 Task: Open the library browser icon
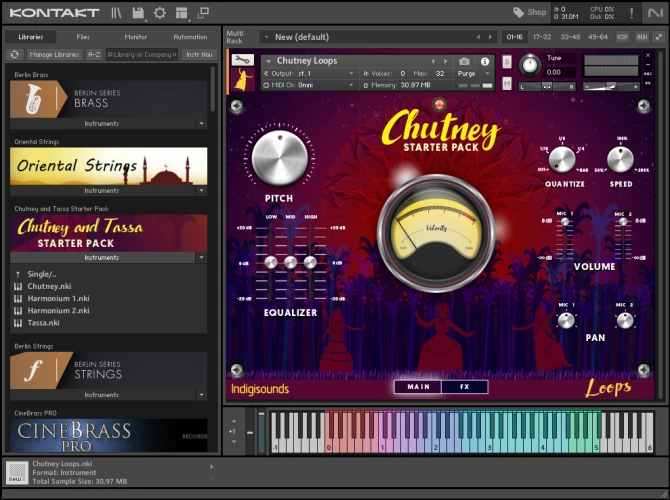(x=117, y=13)
